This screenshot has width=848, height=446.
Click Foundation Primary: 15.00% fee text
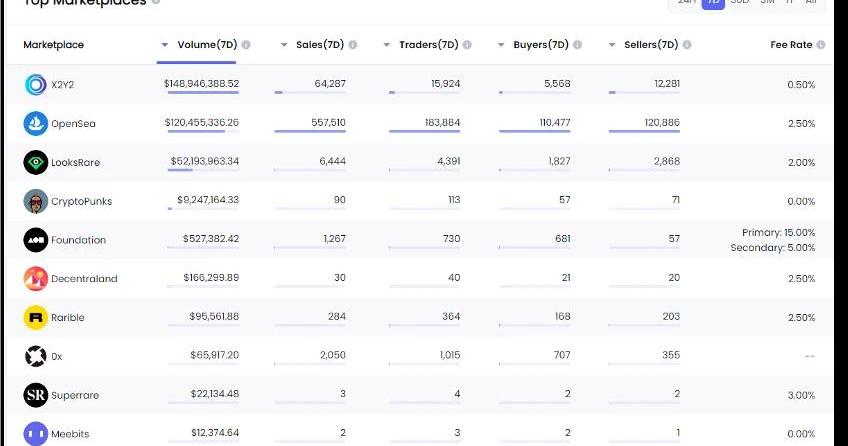point(778,232)
